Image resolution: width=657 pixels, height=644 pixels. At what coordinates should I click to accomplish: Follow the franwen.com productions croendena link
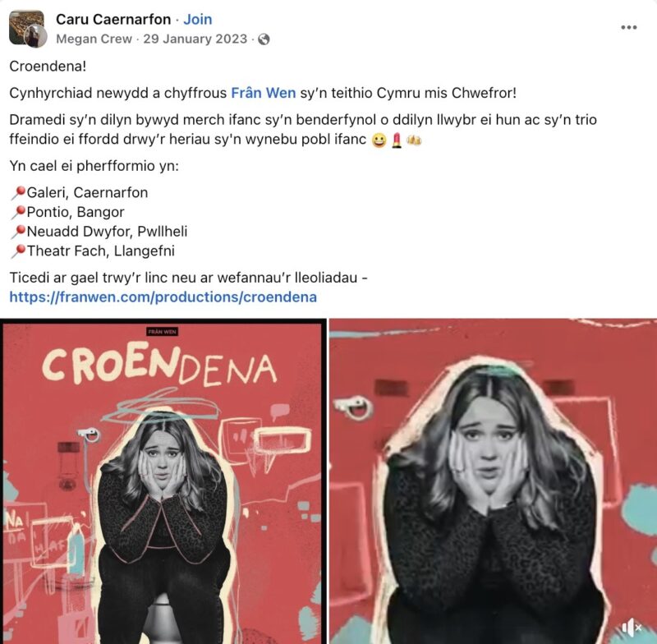click(x=163, y=297)
